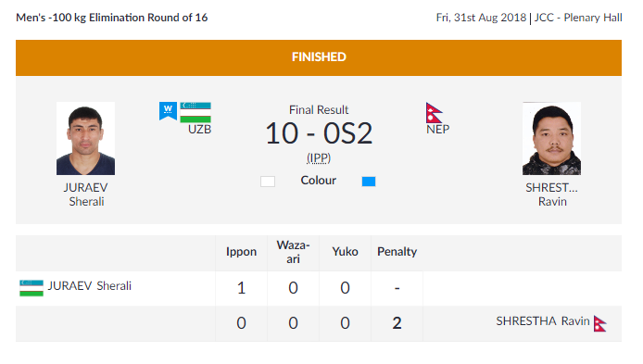Select the blue colour swatch
The height and width of the screenshot is (364, 643).
369,182
